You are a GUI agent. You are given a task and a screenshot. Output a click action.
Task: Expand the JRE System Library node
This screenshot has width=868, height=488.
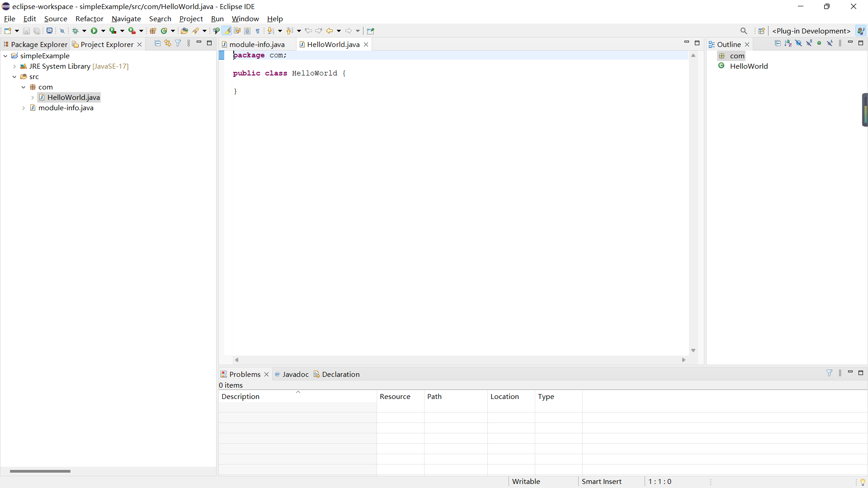coord(14,66)
